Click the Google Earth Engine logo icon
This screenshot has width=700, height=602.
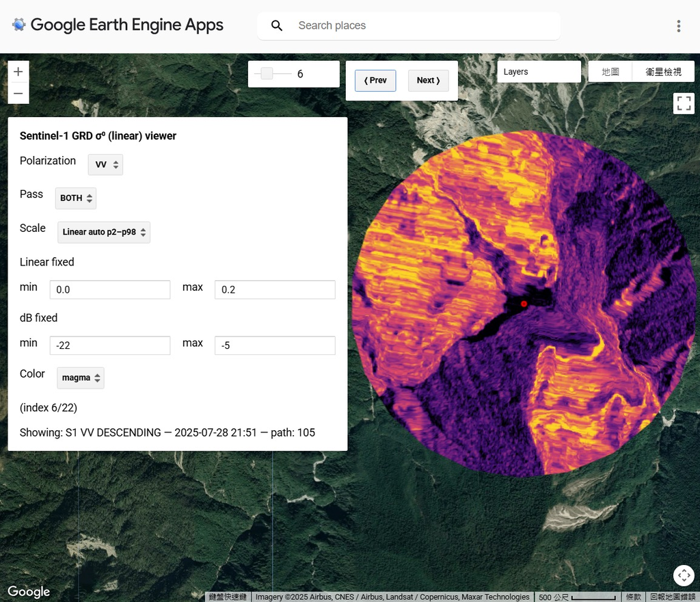18,25
